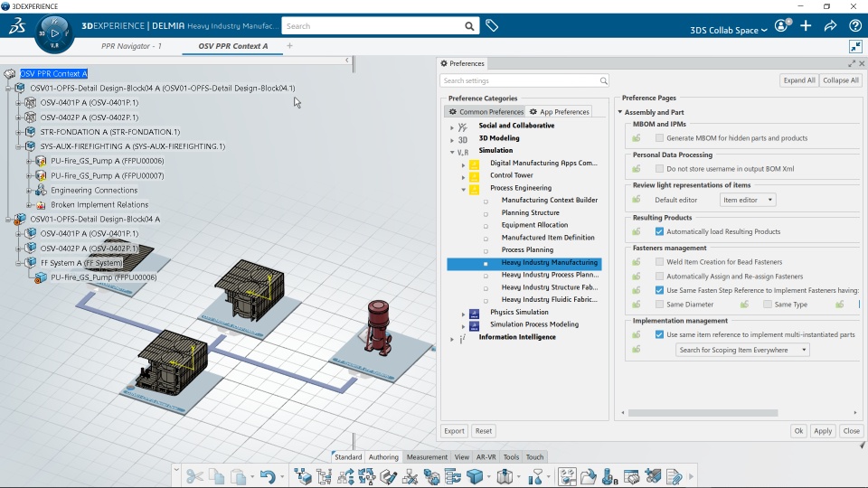868x488 pixels.
Task: Click the list with refresh arrows icon
Action: click(x=453, y=476)
